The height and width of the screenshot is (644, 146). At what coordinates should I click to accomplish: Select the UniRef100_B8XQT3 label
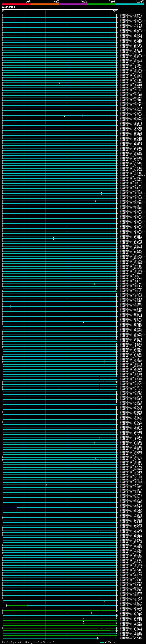point(131,276)
